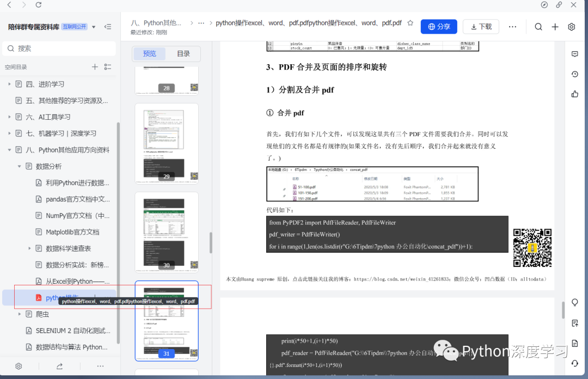Click the 下载 download button
The image size is (588, 379).
(x=480, y=26)
